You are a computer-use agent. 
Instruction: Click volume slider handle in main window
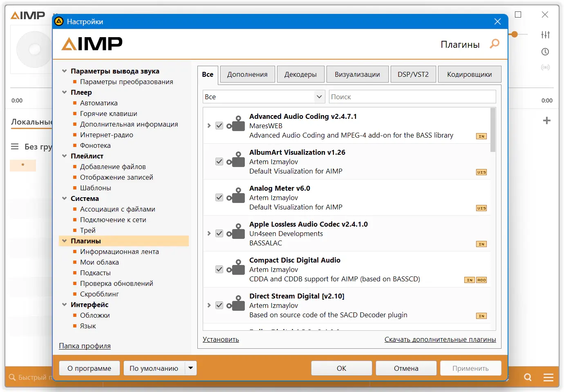[515, 34]
